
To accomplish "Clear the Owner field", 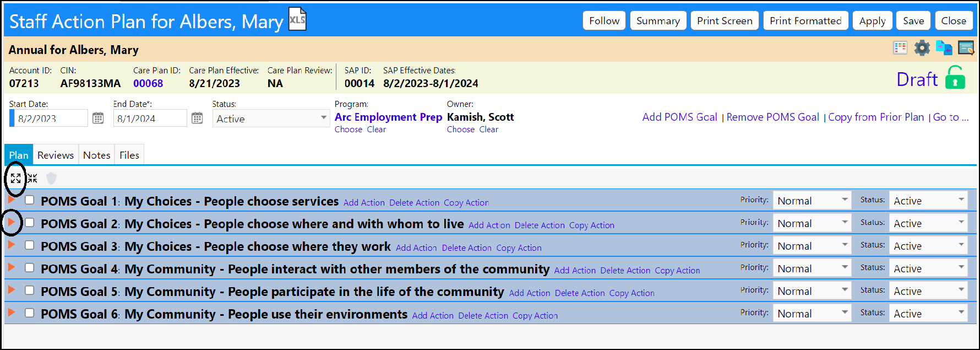I will (x=488, y=129).
